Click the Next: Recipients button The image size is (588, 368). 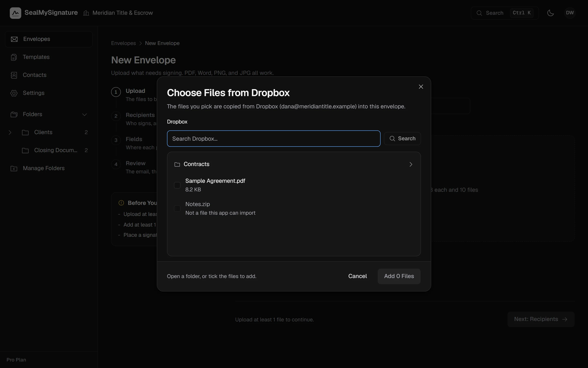tap(541, 319)
